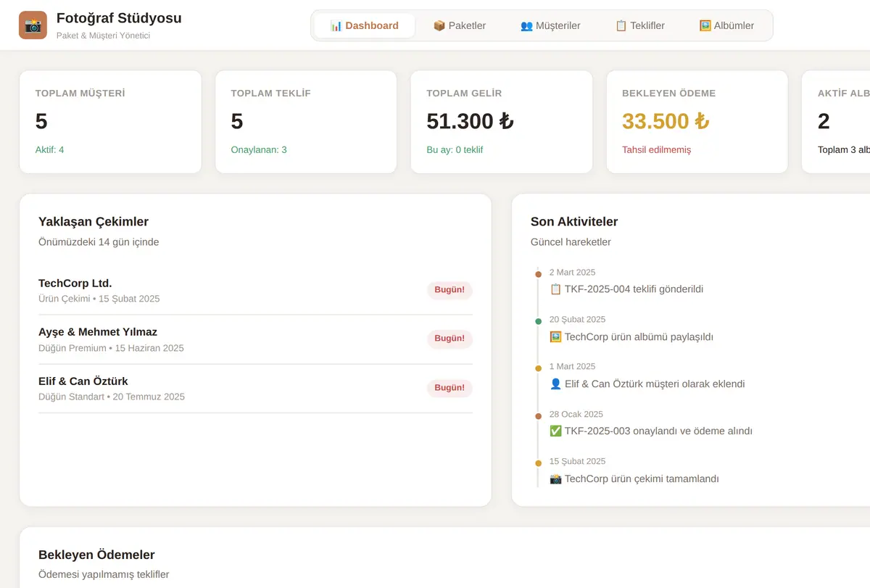870x588 pixels.
Task: Click camera icon beside ürün çekimi tamamlandı
Action: (555, 479)
